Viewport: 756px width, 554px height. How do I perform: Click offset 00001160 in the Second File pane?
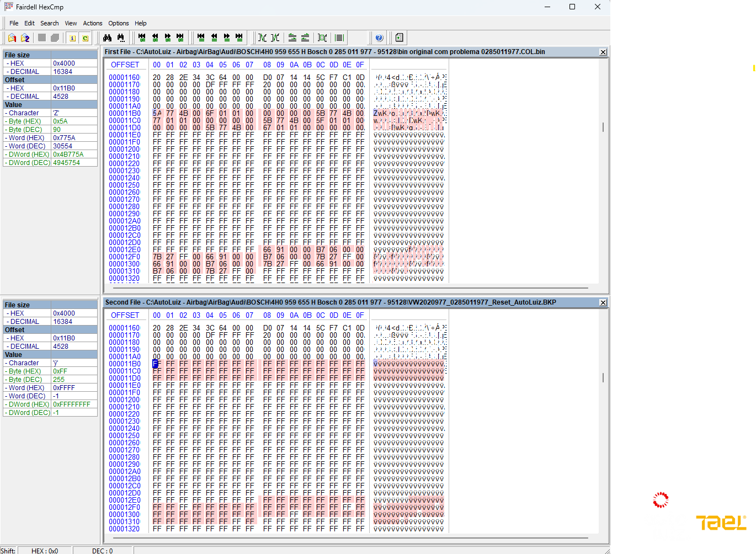pyautogui.click(x=125, y=328)
